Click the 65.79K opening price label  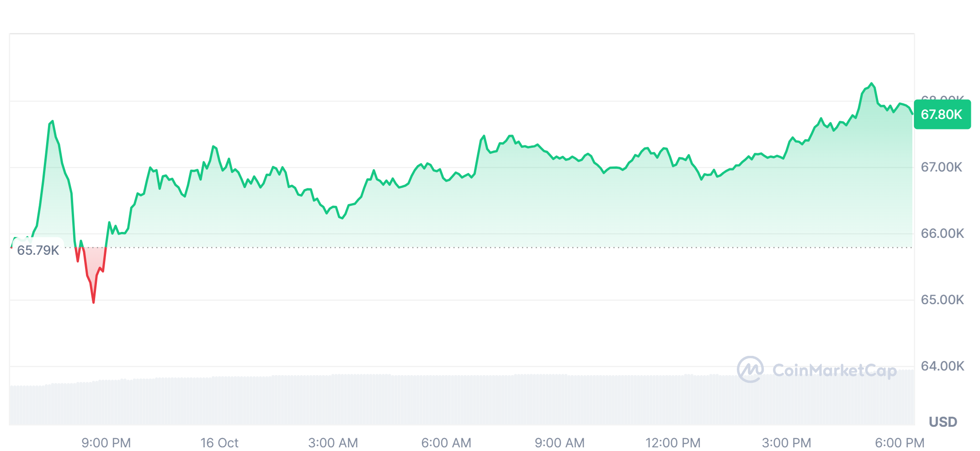pyautogui.click(x=38, y=250)
